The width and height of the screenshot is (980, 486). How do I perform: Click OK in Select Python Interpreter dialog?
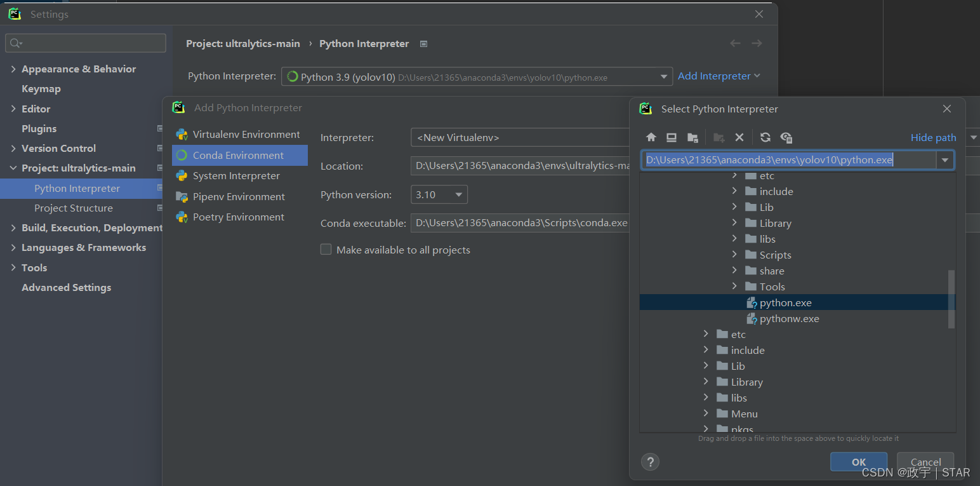[859, 462]
